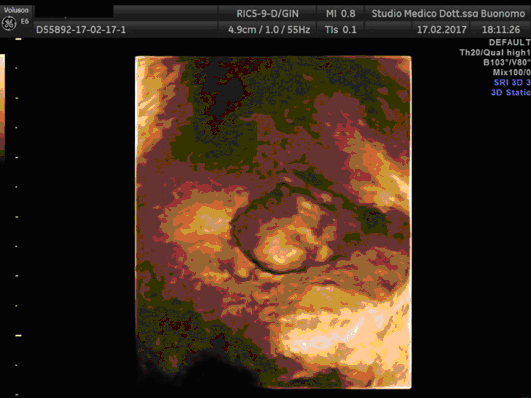531x398 pixels.
Task: Click the MI 0.8 indicator
Action: (x=340, y=14)
